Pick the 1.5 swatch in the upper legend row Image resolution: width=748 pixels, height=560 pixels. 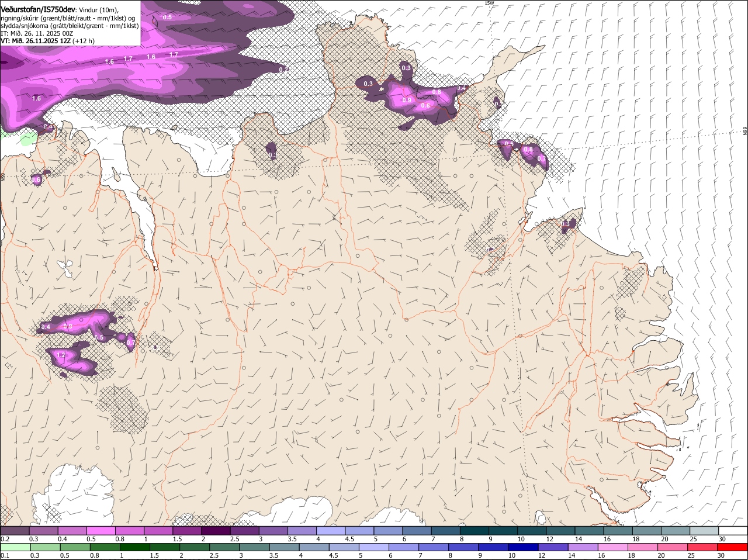click(x=187, y=530)
